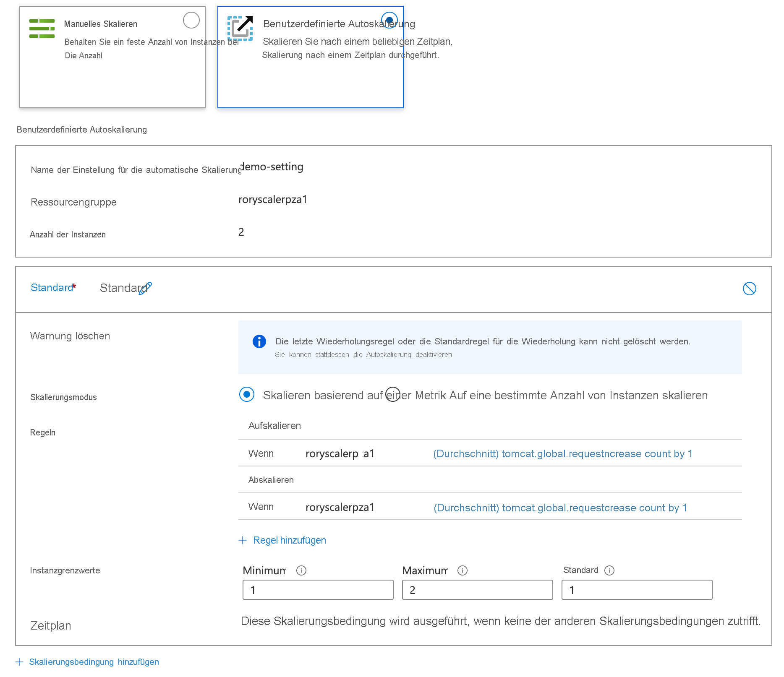
Task: Click the info icon next to Minimum
Action: [x=301, y=570]
